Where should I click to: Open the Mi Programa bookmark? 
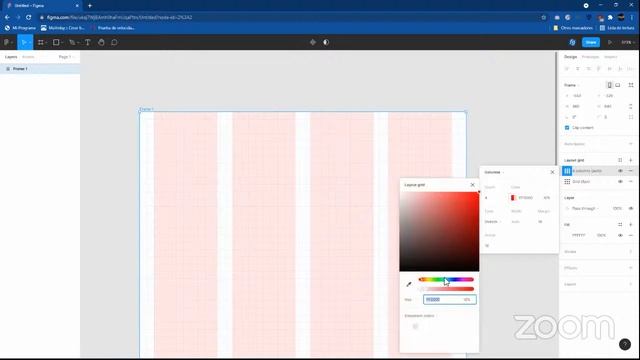(x=20, y=28)
